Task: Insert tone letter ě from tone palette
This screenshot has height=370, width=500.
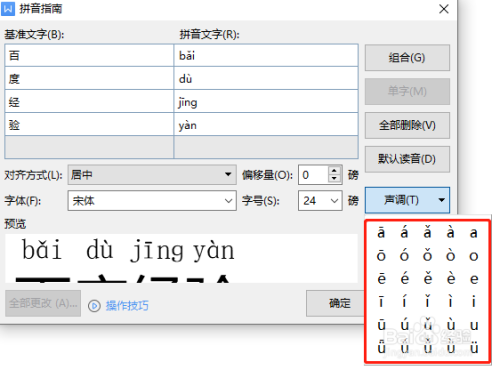Action: (x=428, y=278)
